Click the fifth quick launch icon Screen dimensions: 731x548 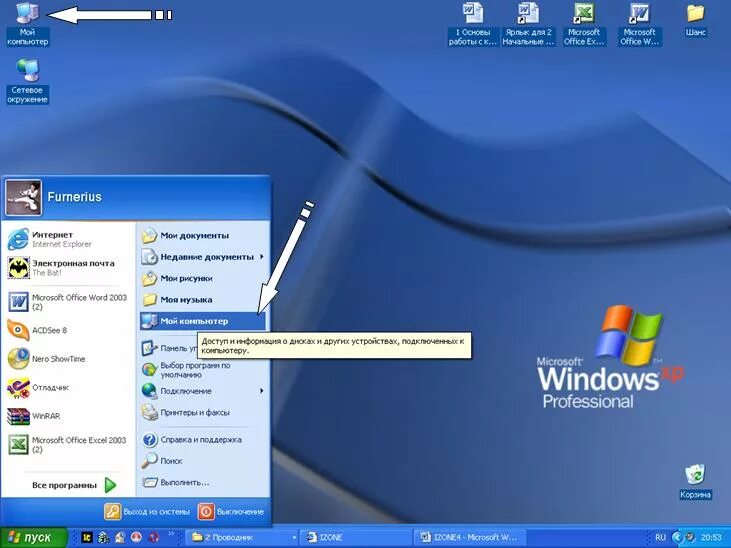tap(153, 538)
